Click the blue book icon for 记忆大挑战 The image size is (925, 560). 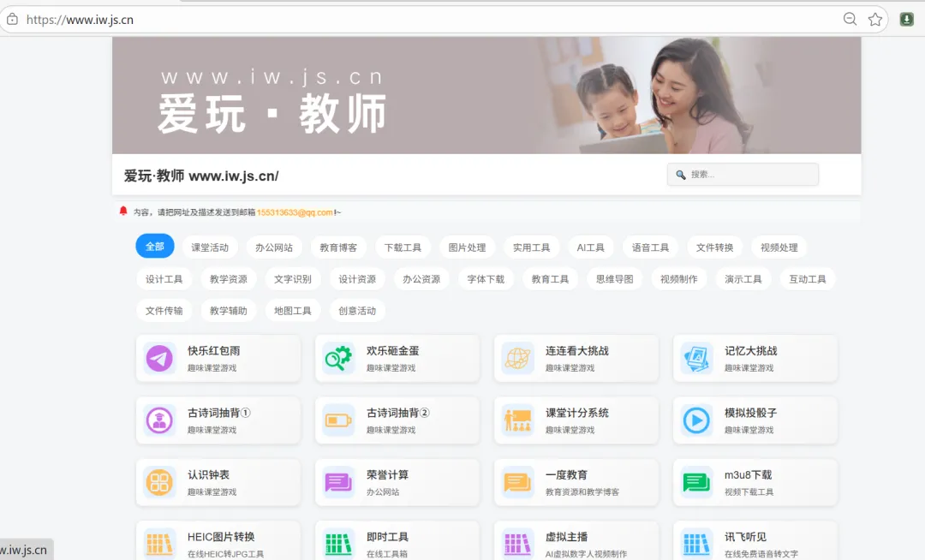[x=696, y=358]
